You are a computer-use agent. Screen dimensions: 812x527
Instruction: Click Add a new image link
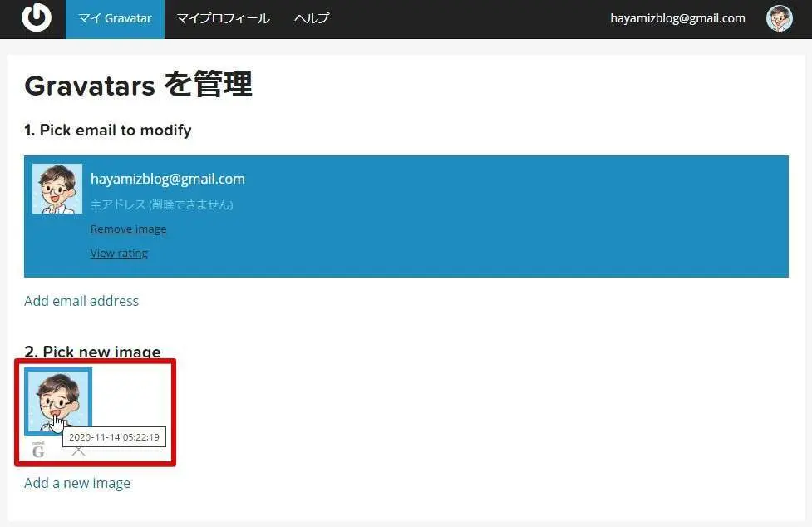pos(77,483)
